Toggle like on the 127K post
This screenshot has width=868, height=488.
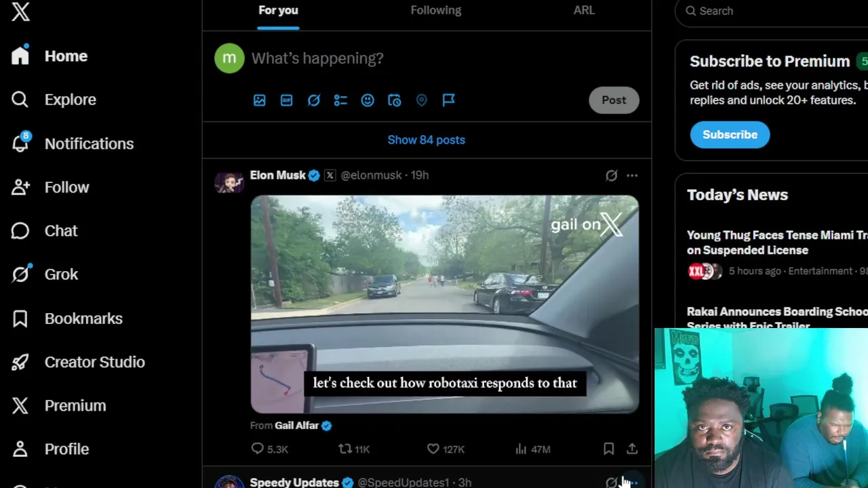pyautogui.click(x=446, y=449)
